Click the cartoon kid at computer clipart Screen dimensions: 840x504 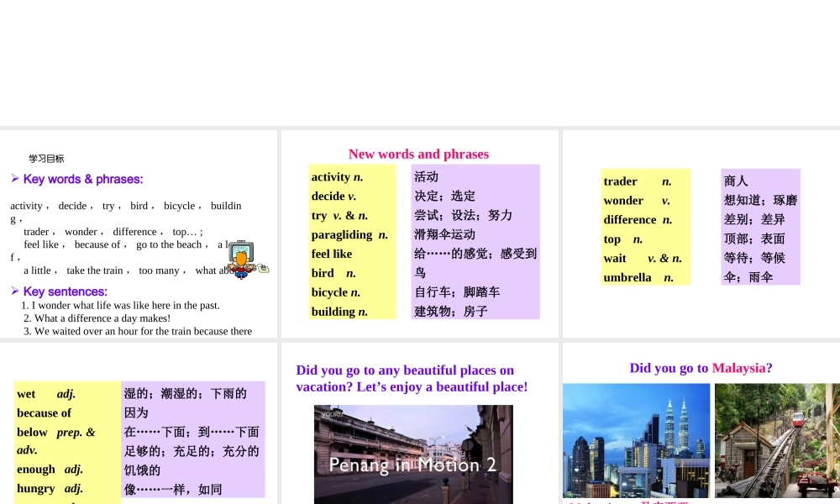(x=247, y=260)
